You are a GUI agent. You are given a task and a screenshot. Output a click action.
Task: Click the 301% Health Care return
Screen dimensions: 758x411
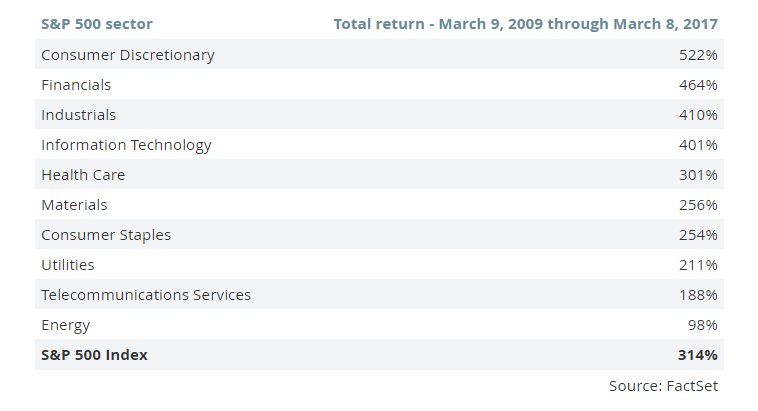coord(699,175)
